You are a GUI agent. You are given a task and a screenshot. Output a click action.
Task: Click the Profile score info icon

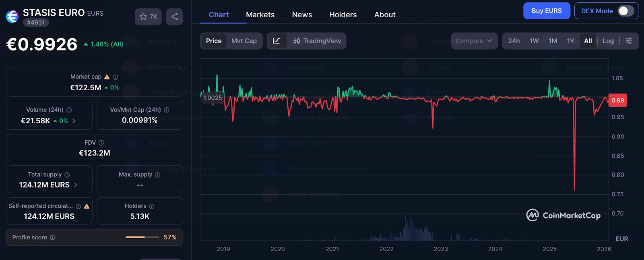tap(52, 237)
